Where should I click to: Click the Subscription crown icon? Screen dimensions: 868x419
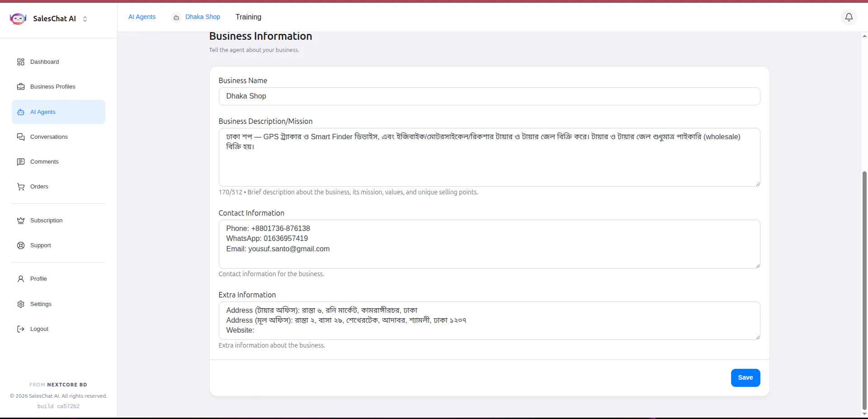point(21,221)
